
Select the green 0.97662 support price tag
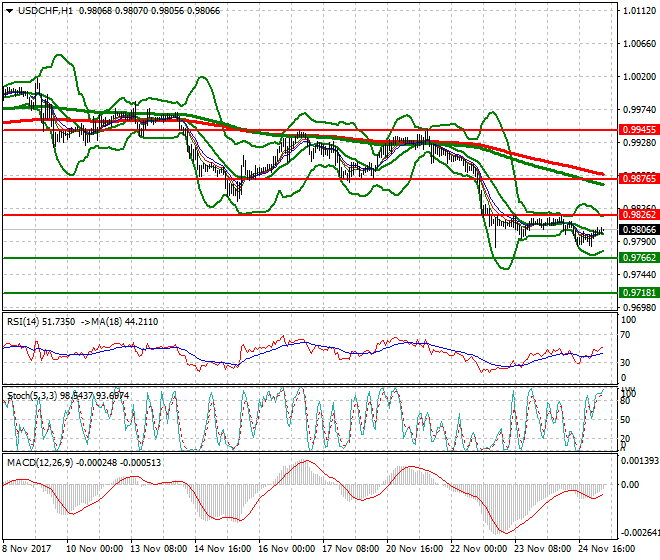[636, 257]
